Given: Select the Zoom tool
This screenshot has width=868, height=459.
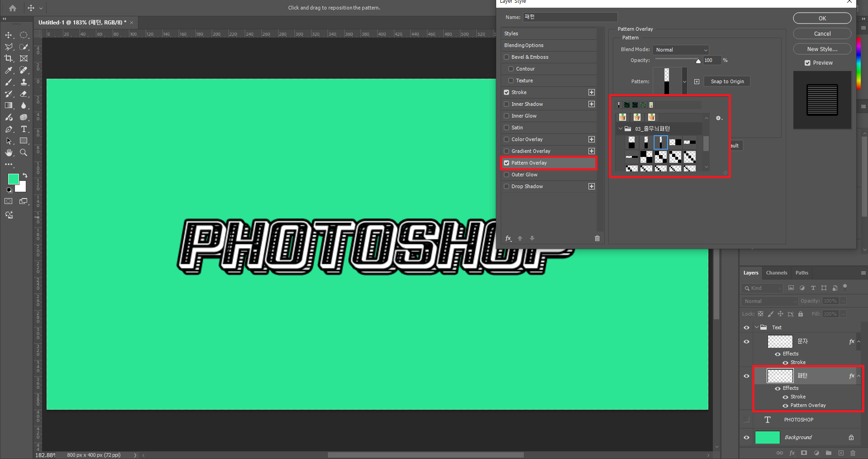Looking at the screenshot, I should pyautogui.click(x=24, y=152).
